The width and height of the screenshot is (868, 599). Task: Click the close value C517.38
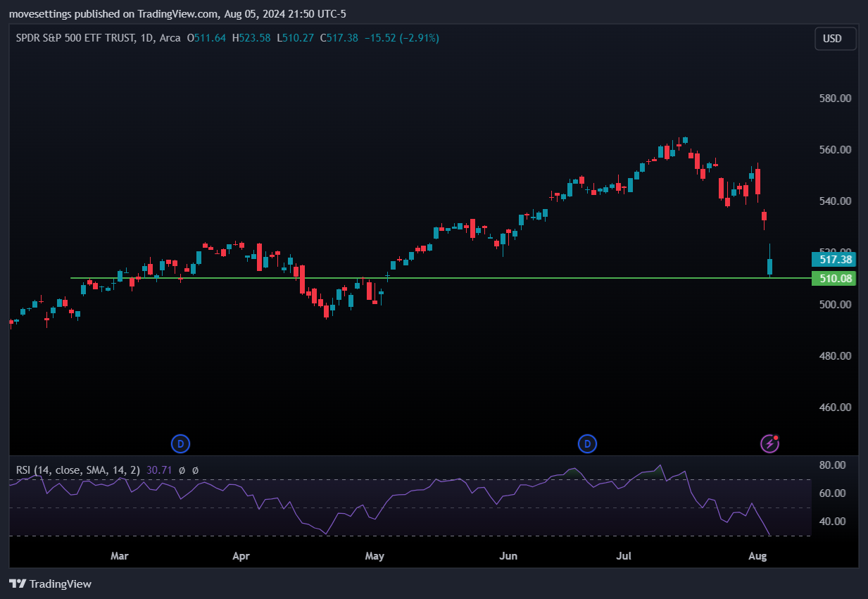(x=339, y=38)
